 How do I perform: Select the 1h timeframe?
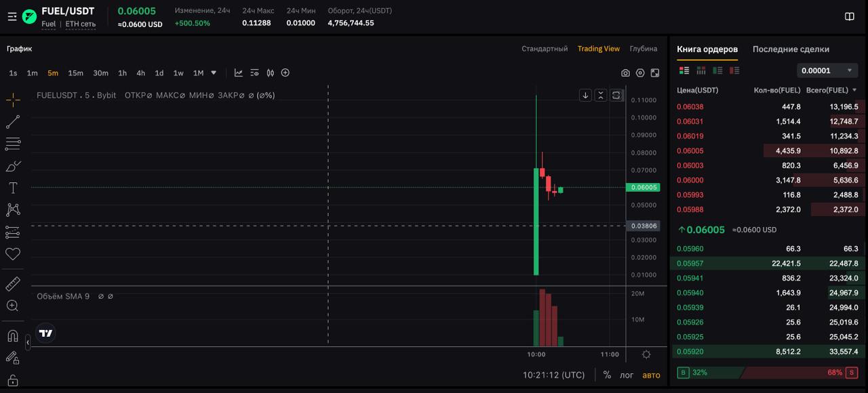click(122, 73)
